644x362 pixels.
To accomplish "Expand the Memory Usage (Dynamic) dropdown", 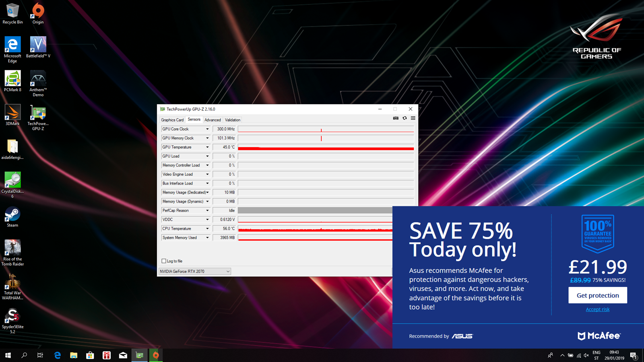I will 207,202.
